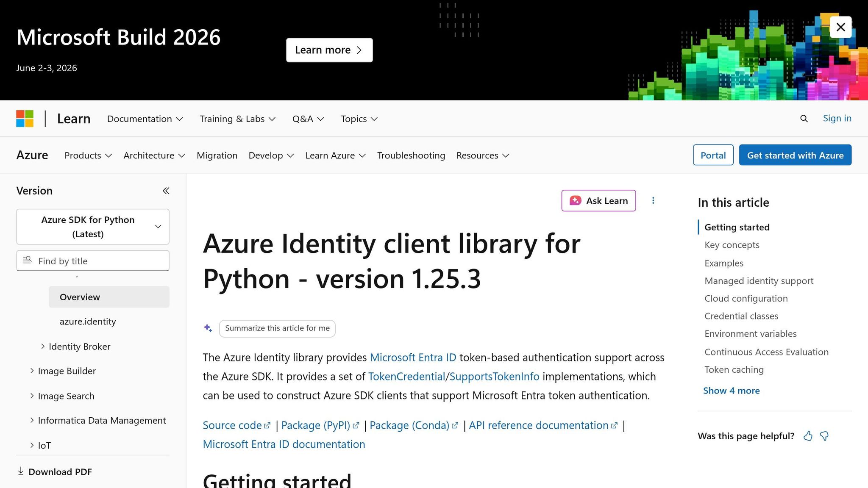Open the Source code external link
Viewport: 868px width, 488px height.
pyautogui.click(x=236, y=425)
